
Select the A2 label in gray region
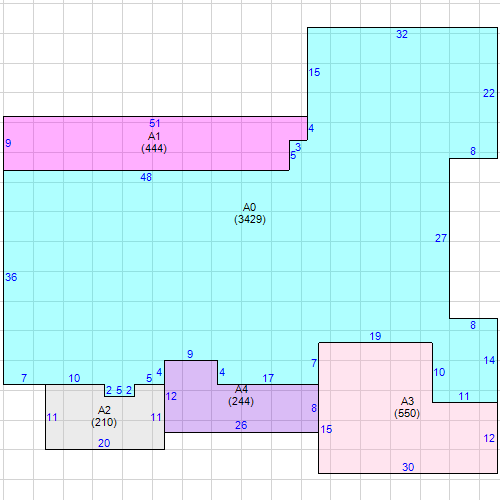click(104, 410)
